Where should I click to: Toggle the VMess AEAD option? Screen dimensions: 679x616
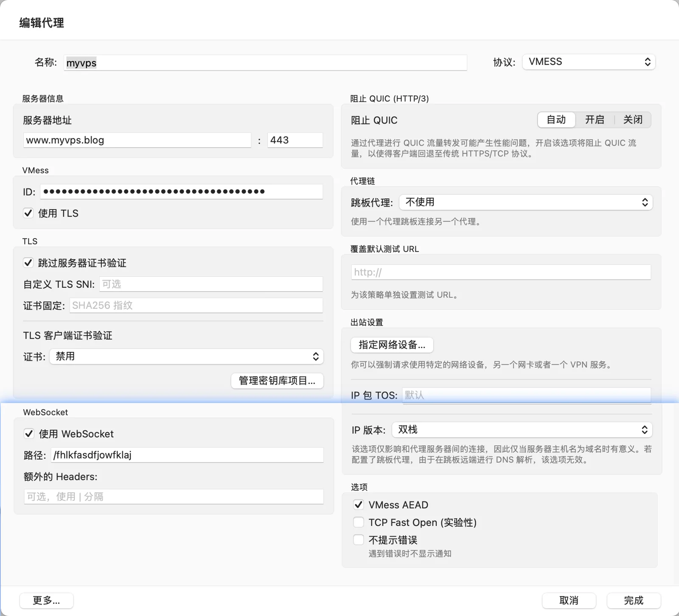tap(359, 505)
